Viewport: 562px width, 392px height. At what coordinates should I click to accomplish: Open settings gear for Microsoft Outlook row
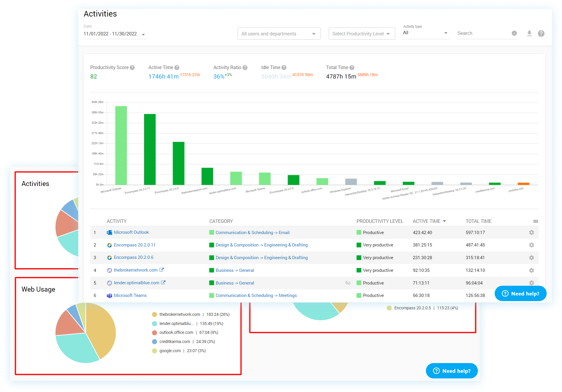pyautogui.click(x=531, y=233)
